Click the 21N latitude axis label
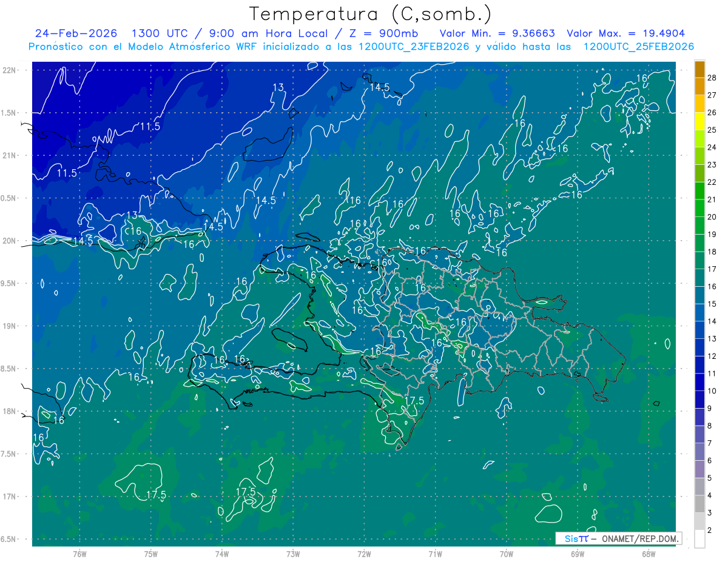This screenshot has height=562, width=728. pos(10,155)
